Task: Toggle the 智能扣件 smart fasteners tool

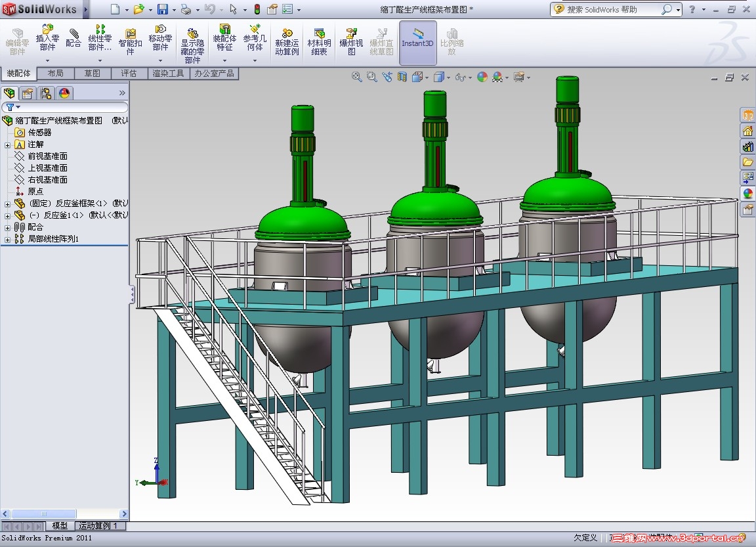Action: 130,41
